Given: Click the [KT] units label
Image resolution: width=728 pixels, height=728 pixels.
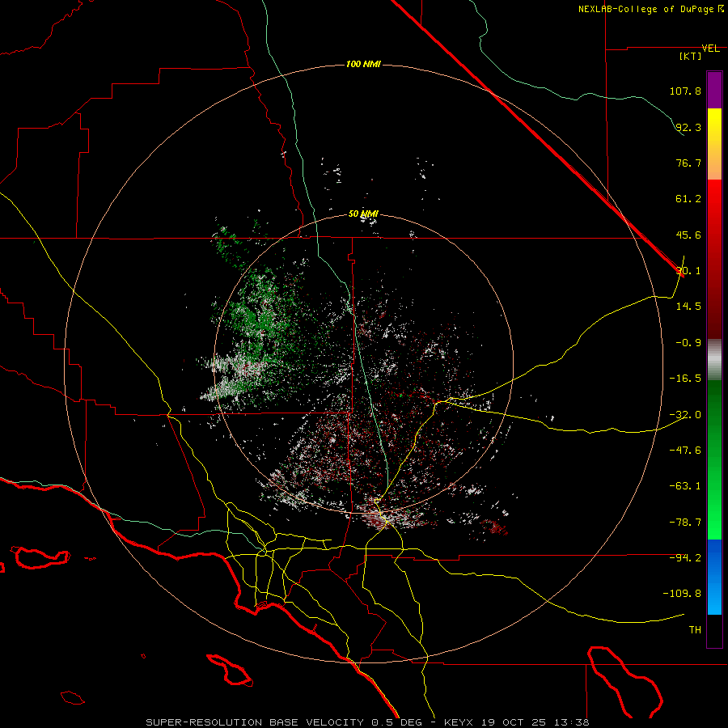Looking at the screenshot, I should click(691, 56).
